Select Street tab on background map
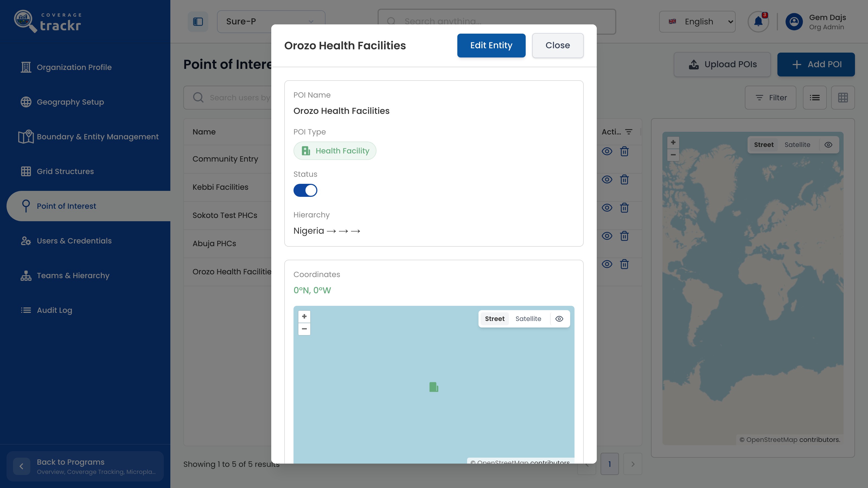 point(764,145)
